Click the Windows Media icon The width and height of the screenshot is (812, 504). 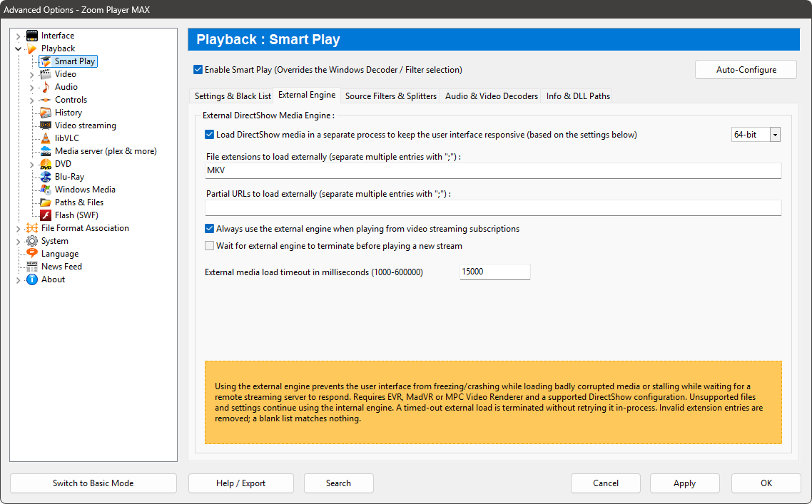click(x=46, y=190)
